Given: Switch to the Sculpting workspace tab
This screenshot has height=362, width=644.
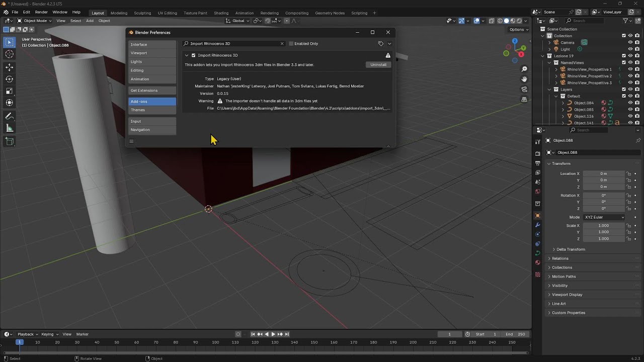Looking at the screenshot, I should (x=142, y=13).
